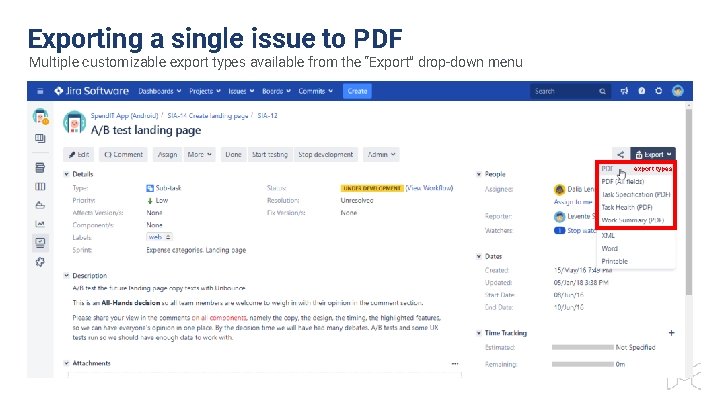The image size is (720, 405).
Task: Select Task Specification (PDF) export
Action: (636, 194)
